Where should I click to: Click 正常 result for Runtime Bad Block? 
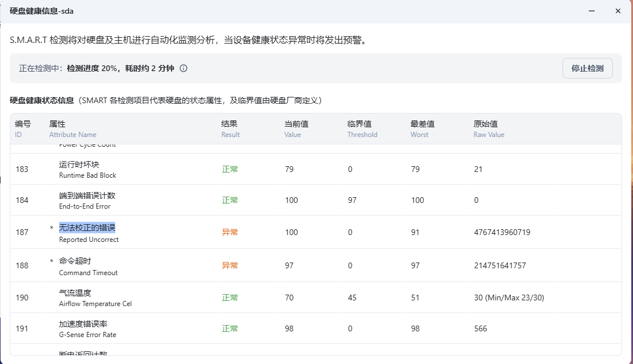tap(230, 169)
